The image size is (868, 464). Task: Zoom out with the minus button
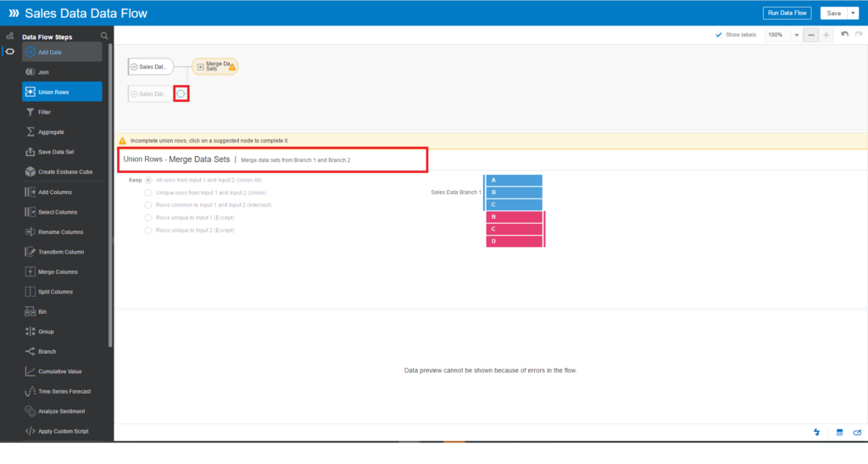(x=811, y=35)
